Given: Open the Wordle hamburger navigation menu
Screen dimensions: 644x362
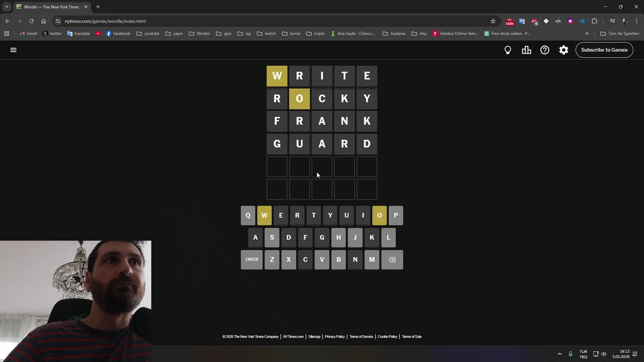Looking at the screenshot, I should tap(14, 50).
